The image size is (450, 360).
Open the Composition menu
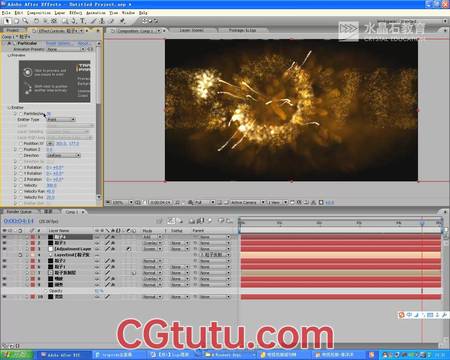(39, 13)
